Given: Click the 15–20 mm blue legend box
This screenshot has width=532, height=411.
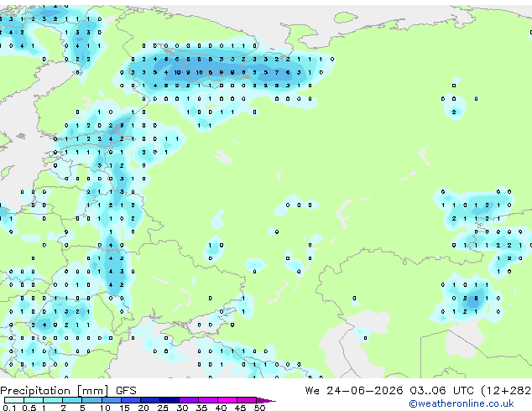Looking at the screenshot, I should (x=130, y=400).
